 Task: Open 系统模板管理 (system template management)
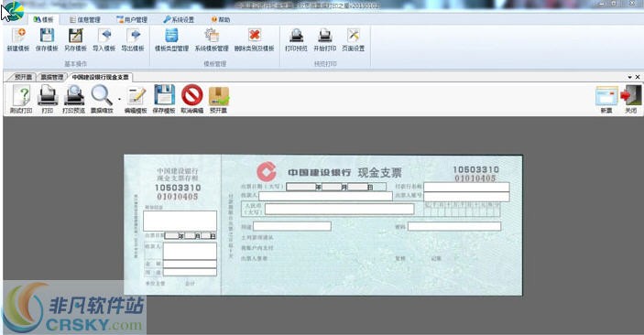tap(212, 40)
